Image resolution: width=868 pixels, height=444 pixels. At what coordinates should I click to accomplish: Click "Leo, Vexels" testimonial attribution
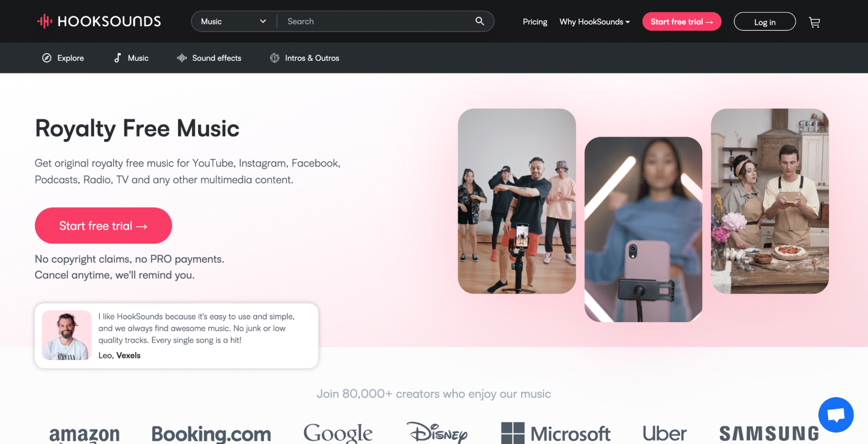point(119,355)
